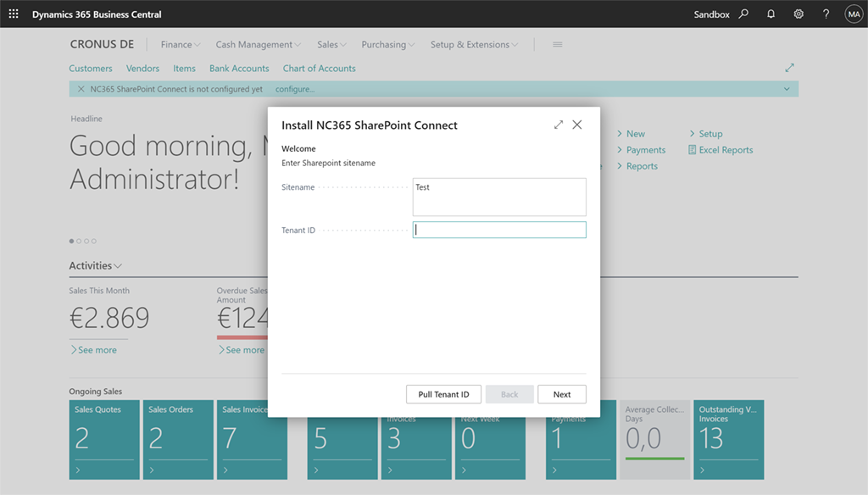The width and height of the screenshot is (868, 495).
Task: See more under Overdue Sales Amount
Action: click(242, 350)
